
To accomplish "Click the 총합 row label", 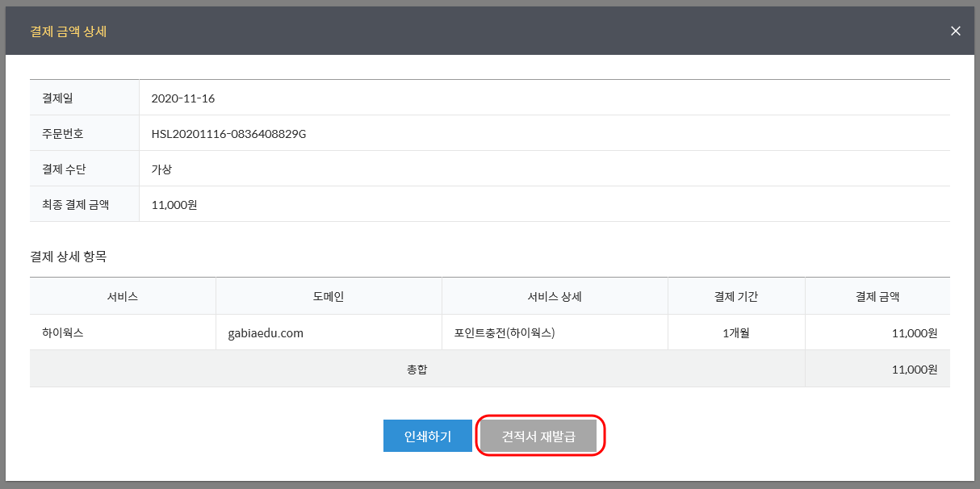I will pos(417,369).
